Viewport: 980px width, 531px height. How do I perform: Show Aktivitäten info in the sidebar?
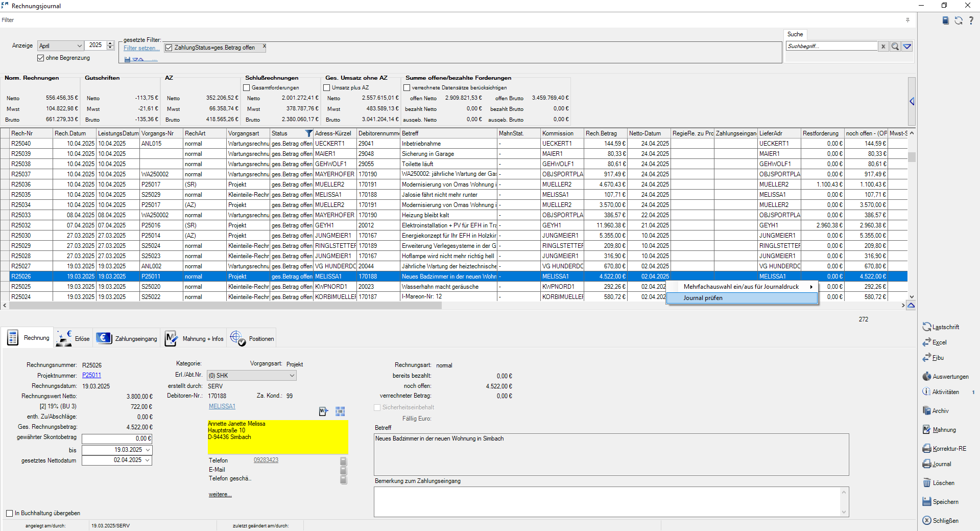click(x=941, y=392)
